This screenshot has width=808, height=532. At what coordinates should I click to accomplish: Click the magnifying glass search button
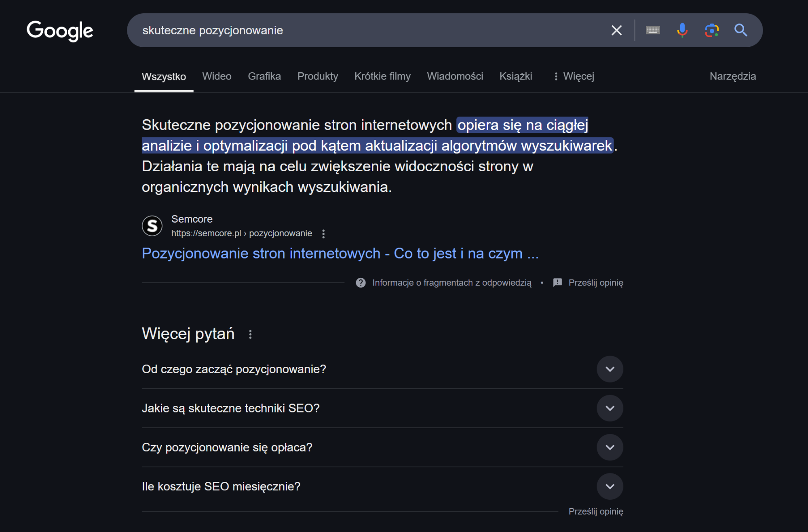[740, 30]
